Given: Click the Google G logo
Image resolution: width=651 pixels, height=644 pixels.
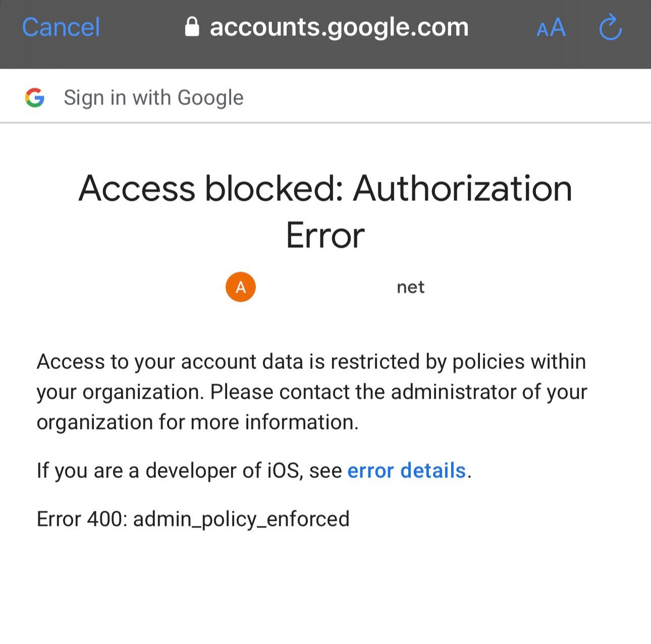Looking at the screenshot, I should tap(35, 97).
